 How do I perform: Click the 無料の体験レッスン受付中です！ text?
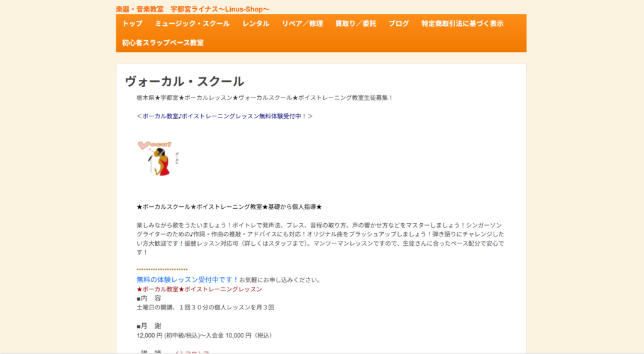coord(187,280)
